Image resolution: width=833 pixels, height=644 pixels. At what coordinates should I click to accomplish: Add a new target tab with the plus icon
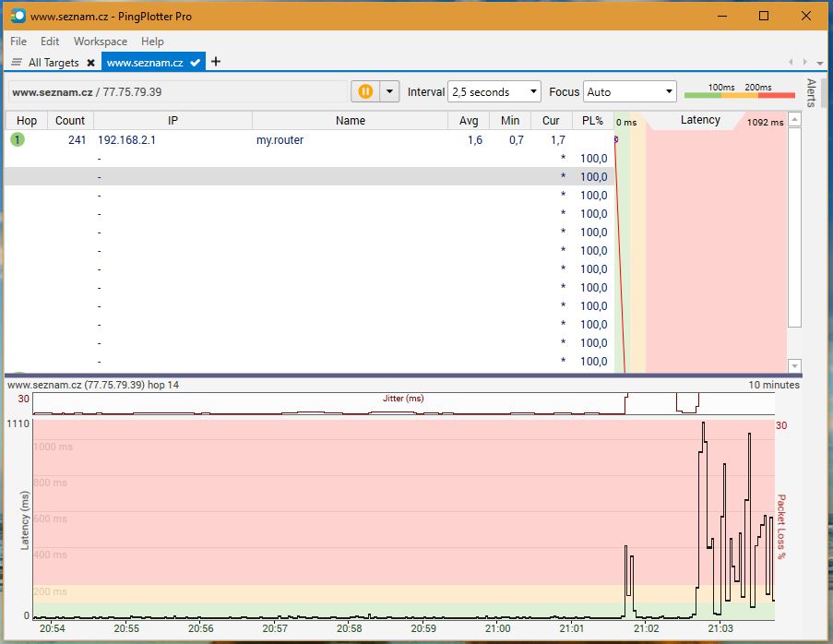pyautogui.click(x=216, y=62)
